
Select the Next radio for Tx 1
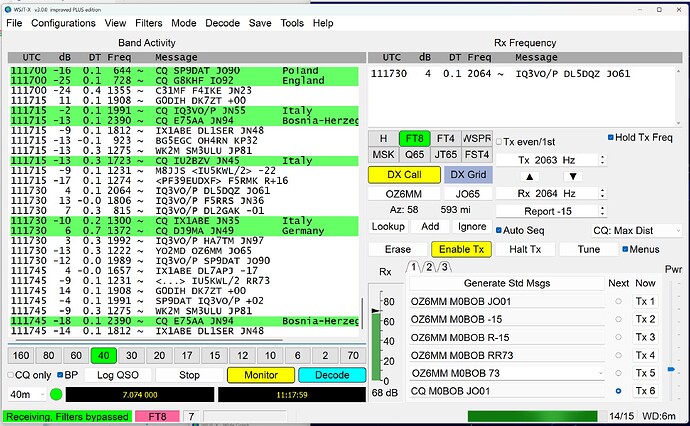(x=618, y=301)
